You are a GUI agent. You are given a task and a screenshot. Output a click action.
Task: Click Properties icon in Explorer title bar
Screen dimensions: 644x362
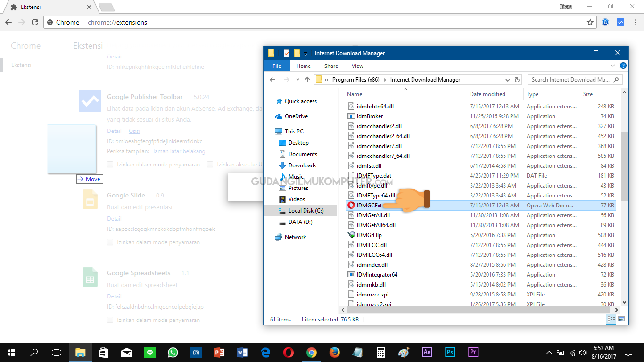[x=287, y=53]
